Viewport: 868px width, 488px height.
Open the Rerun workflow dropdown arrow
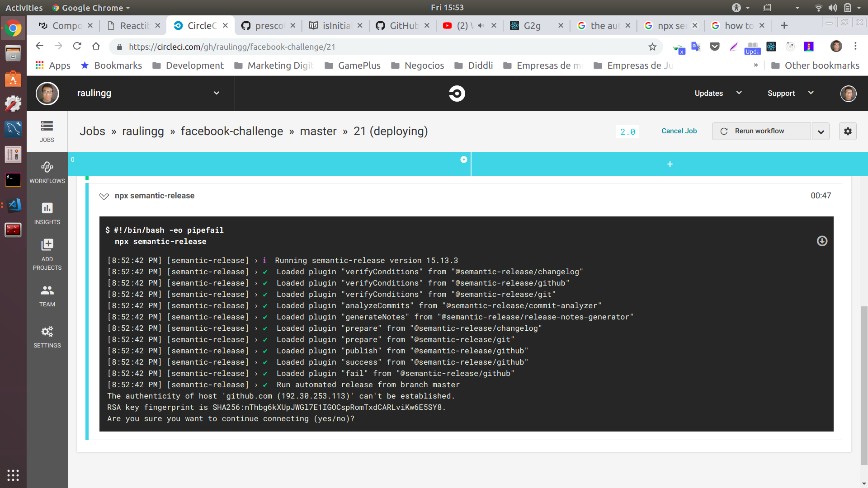821,131
